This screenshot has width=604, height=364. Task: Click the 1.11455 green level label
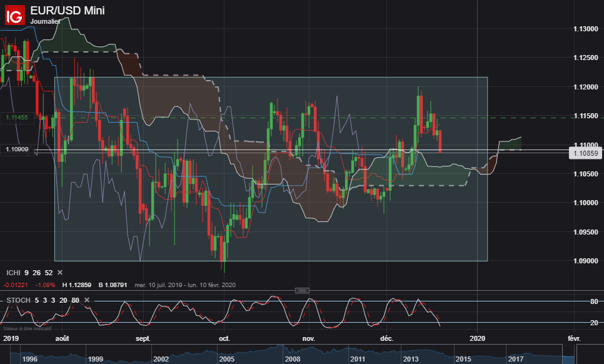pos(17,118)
